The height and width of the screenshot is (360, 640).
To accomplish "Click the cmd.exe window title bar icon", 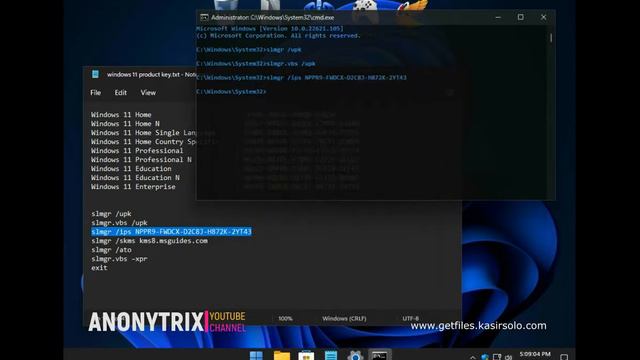I will coord(204,17).
